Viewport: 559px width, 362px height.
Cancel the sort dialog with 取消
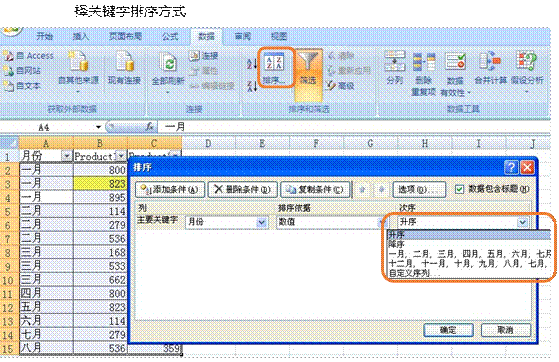(506, 330)
